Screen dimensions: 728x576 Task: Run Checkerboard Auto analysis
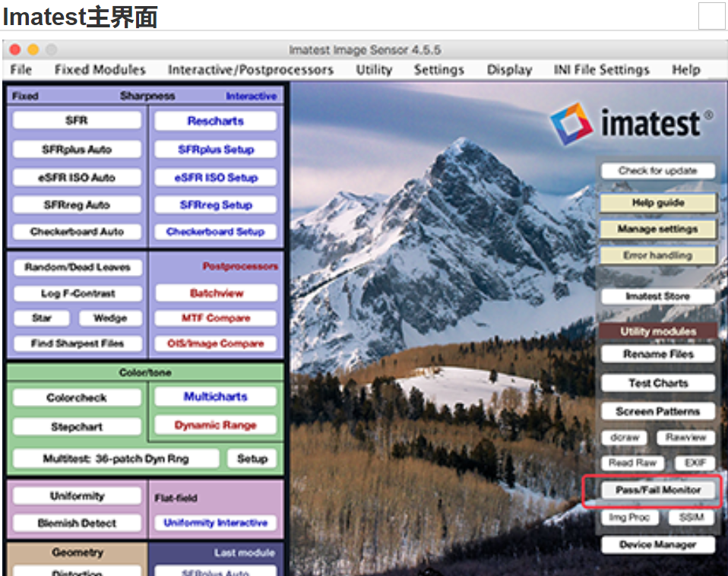pos(76,232)
